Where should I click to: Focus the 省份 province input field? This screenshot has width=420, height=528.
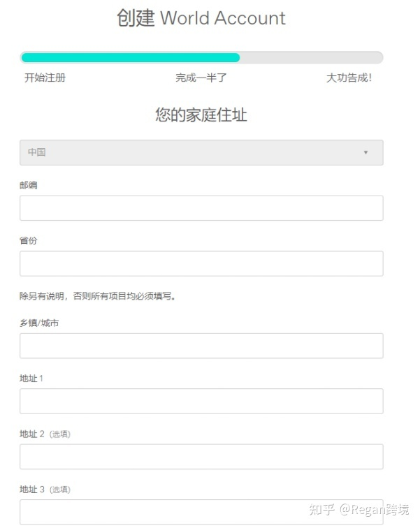coord(201,263)
